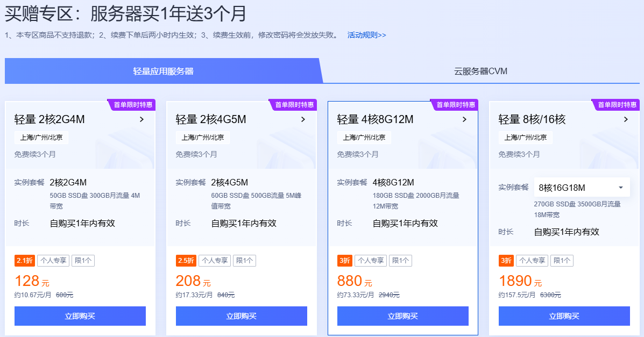
Task: Click the 3折 badge on 880元 plan
Action: 344,261
